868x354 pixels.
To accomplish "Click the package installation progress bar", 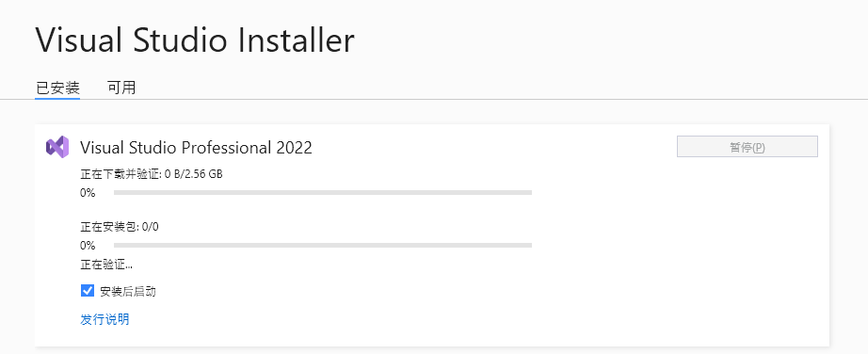I will tap(323, 246).
